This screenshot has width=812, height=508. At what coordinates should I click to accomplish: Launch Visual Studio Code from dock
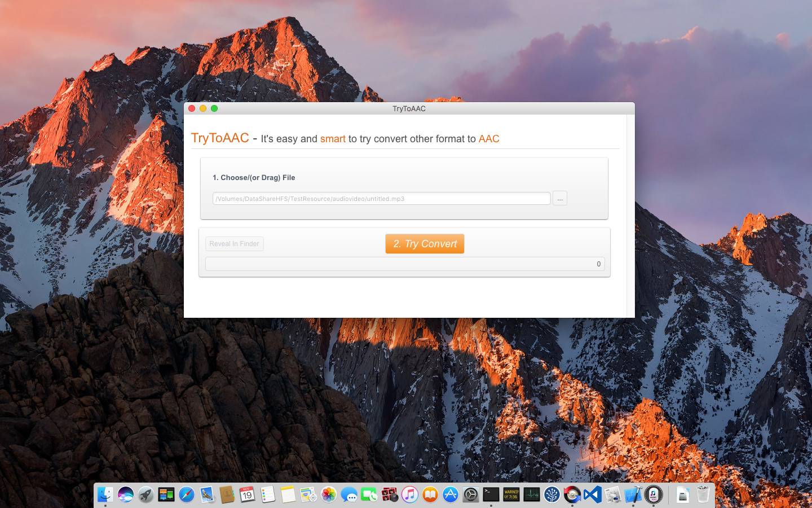tap(592, 495)
